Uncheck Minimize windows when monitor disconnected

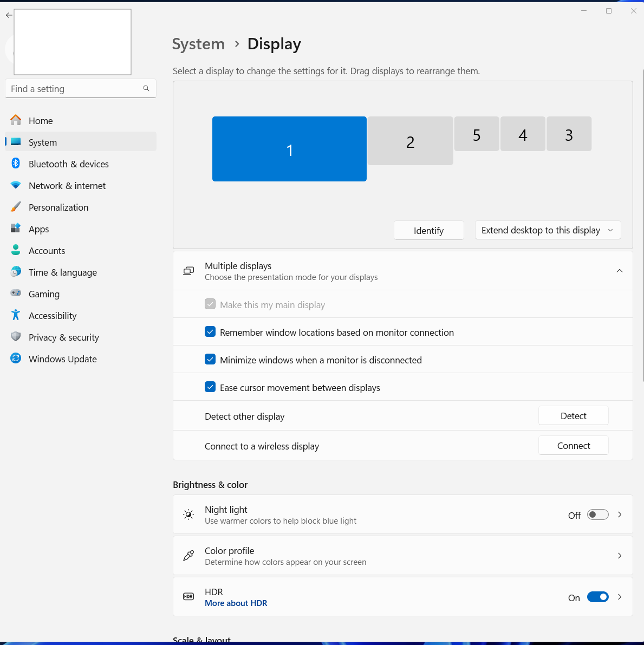[210, 360]
